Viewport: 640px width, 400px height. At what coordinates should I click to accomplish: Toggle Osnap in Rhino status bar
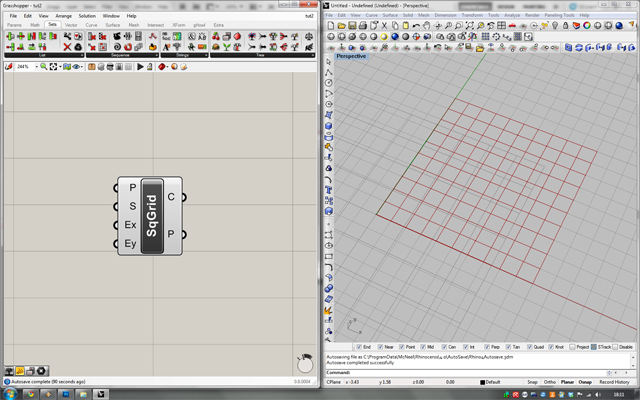click(585, 382)
